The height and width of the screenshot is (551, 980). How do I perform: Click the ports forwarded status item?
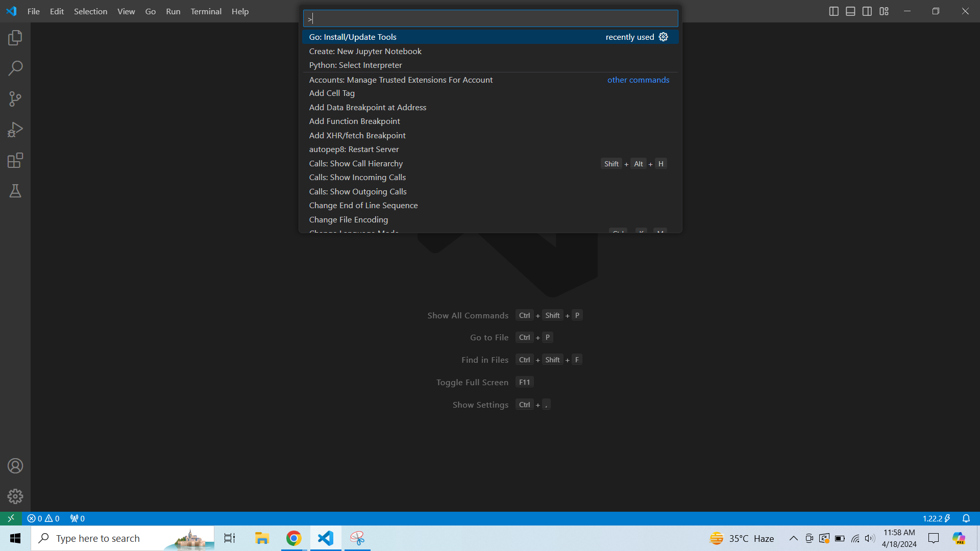[78, 518]
